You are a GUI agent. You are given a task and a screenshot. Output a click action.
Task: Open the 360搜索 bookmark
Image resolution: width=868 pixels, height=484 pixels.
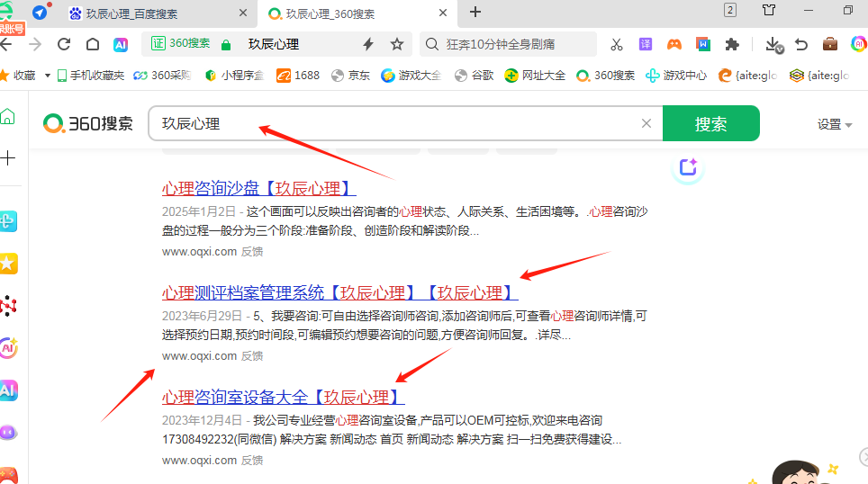click(606, 76)
